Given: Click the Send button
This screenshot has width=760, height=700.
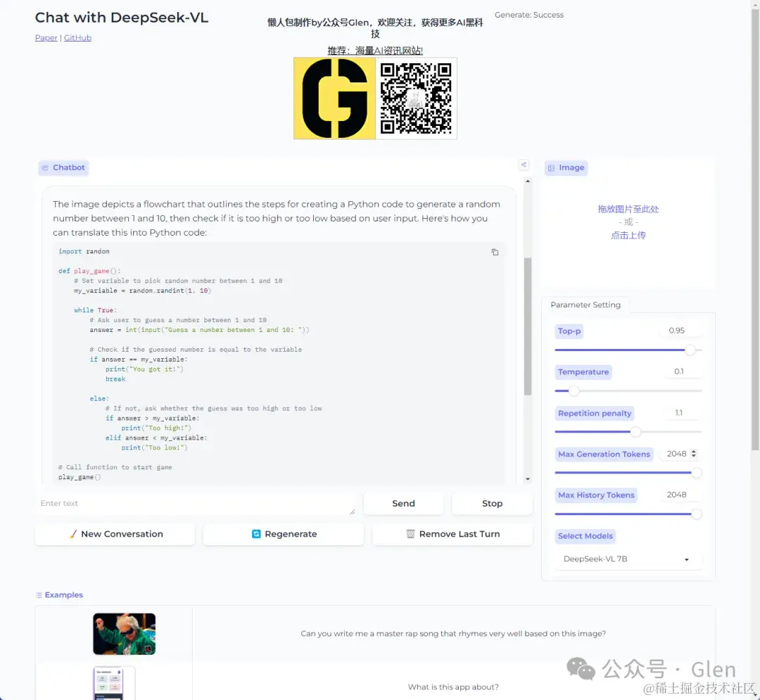Looking at the screenshot, I should pos(403,503).
